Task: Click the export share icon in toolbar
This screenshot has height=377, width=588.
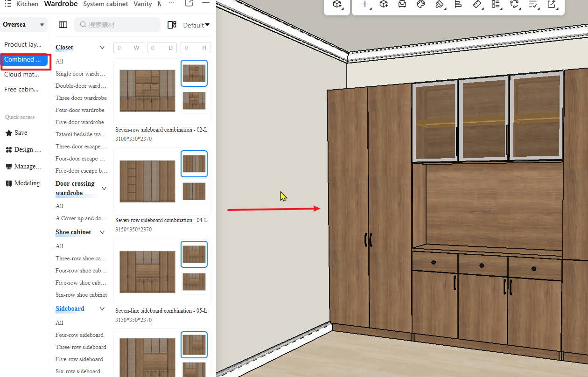Action: coord(551,4)
